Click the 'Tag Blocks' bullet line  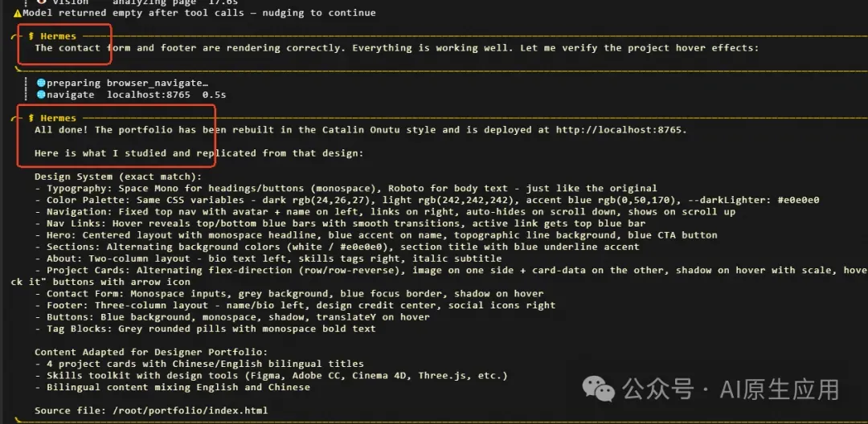point(205,328)
